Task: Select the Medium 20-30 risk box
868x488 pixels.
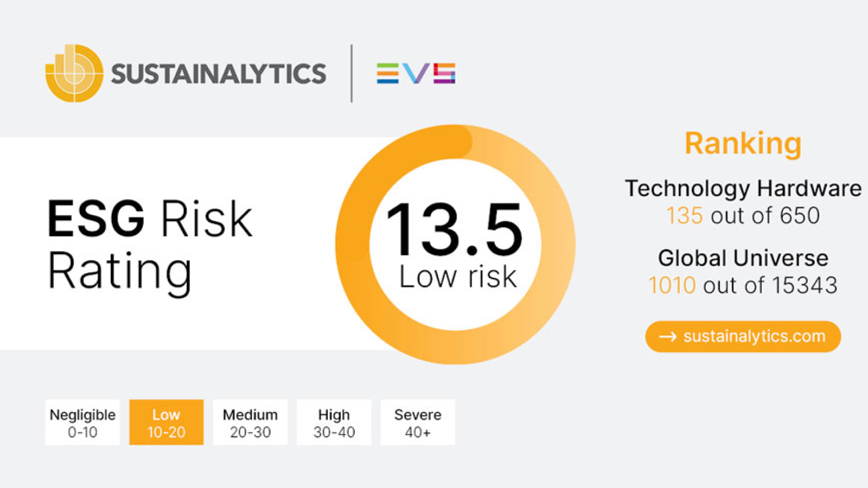Action: pos(250,422)
